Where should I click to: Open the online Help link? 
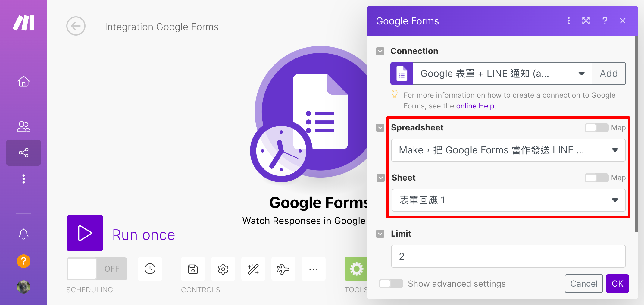pos(475,106)
